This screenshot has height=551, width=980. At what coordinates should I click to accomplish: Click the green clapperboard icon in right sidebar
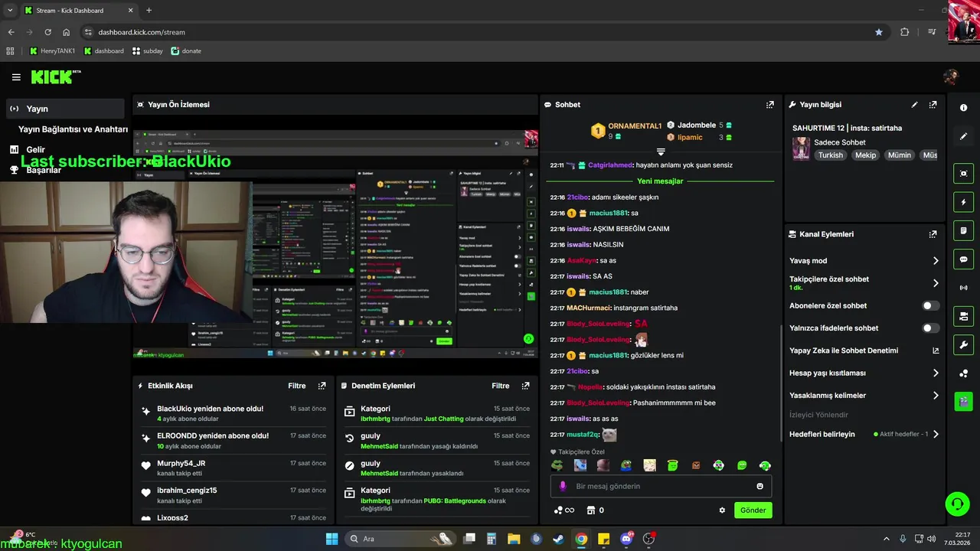coord(963,401)
